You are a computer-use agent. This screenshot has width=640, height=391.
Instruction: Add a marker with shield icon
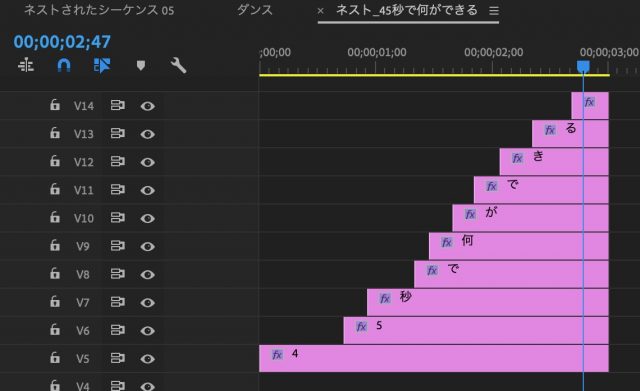tap(141, 65)
